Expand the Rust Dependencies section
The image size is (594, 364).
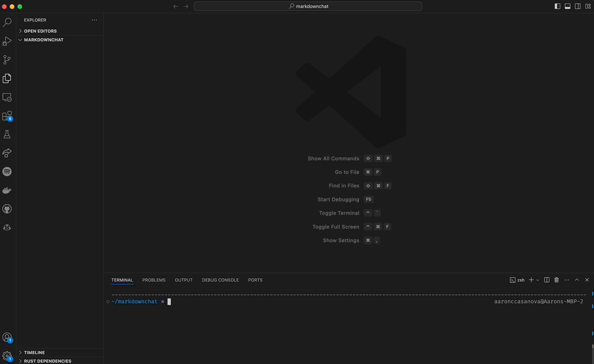pyautogui.click(x=60, y=361)
